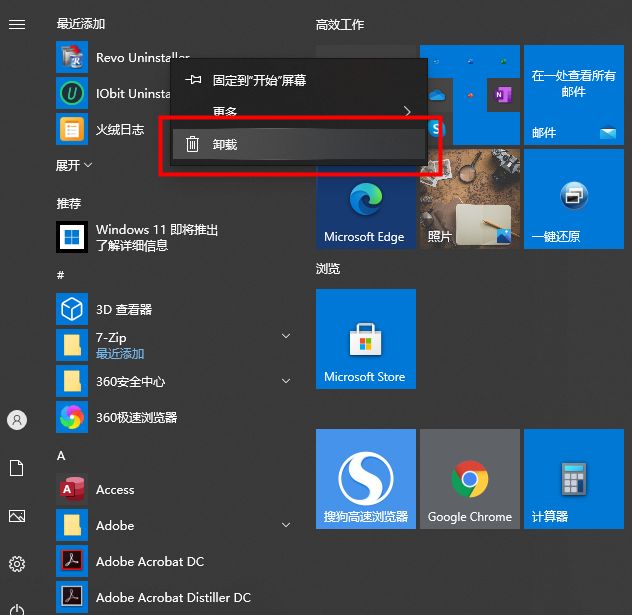Open the 搜狗高速浏览器 tile
632x615 pixels.
[366, 479]
